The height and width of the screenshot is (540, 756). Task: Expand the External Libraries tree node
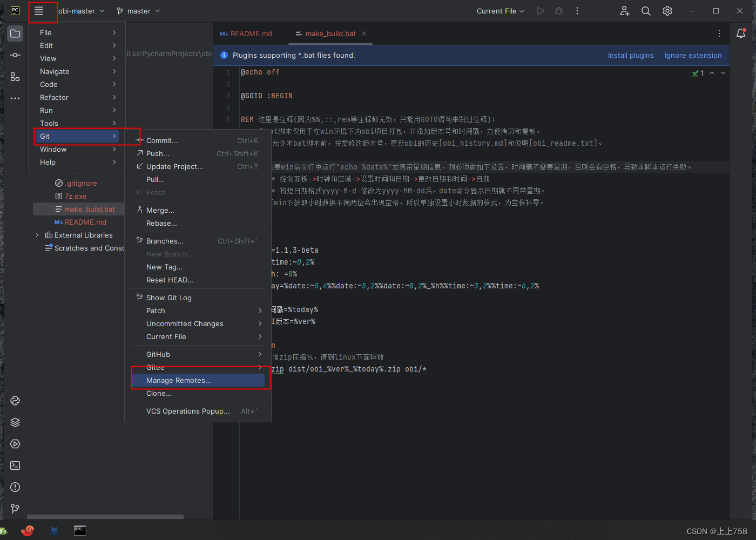pos(37,235)
